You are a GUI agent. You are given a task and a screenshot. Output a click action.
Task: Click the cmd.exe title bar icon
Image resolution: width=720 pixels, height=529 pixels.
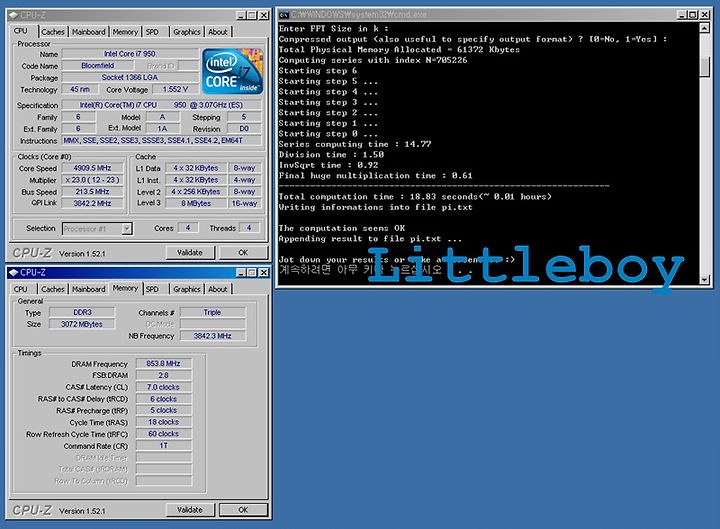[284, 15]
